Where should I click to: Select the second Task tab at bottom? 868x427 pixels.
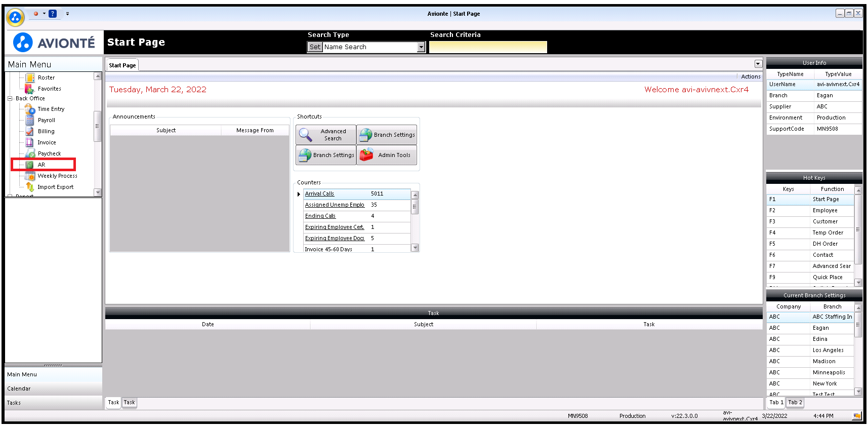pyautogui.click(x=130, y=403)
